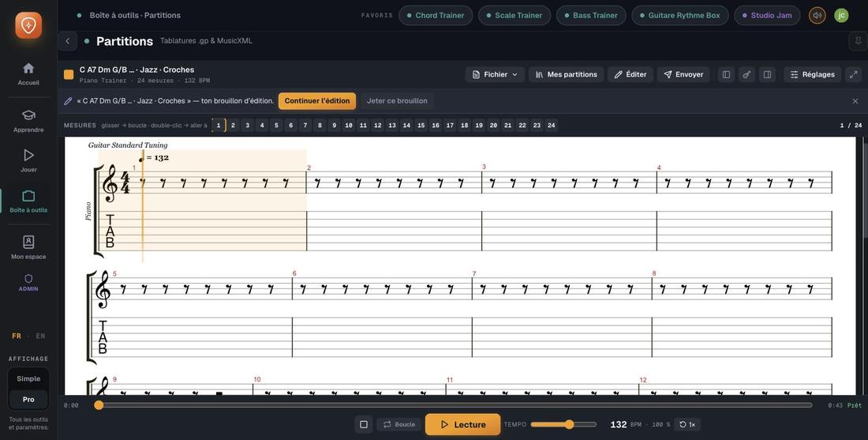
Task: Click Jeter ce brouillon button
Action: [x=397, y=101]
